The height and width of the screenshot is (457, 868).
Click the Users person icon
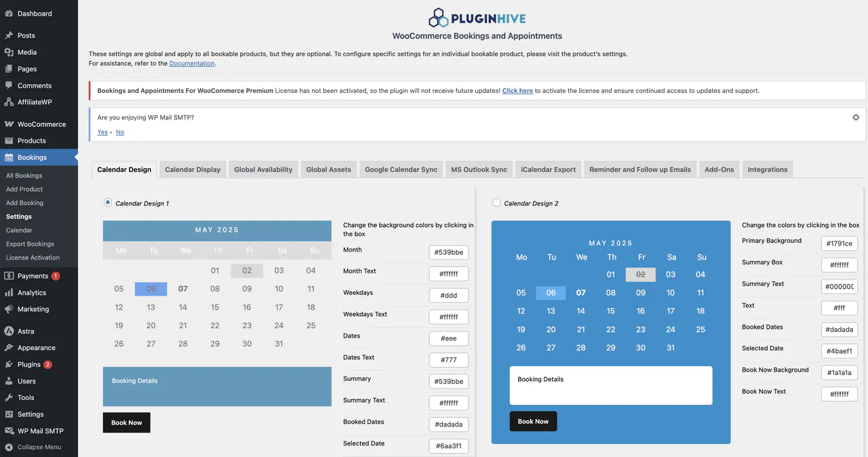pyautogui.click(x=9, y=381)
